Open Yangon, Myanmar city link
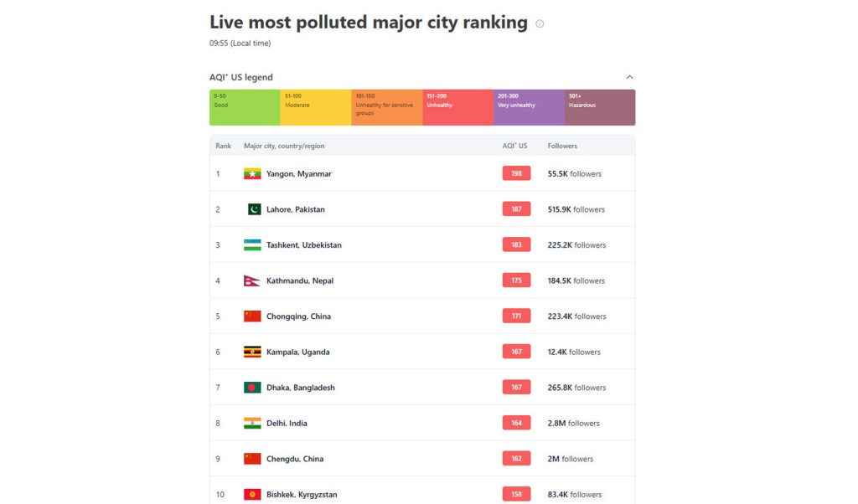The height and width of the screenshot is (504, 858). [x=299, y=174]
